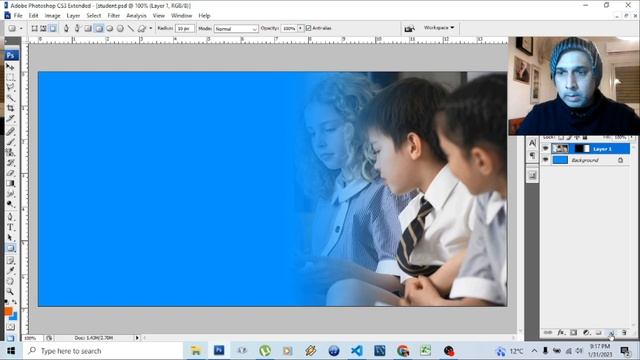Choose Rounded Rectangle in options bar

pyautogui.click(x=99, y=28)
